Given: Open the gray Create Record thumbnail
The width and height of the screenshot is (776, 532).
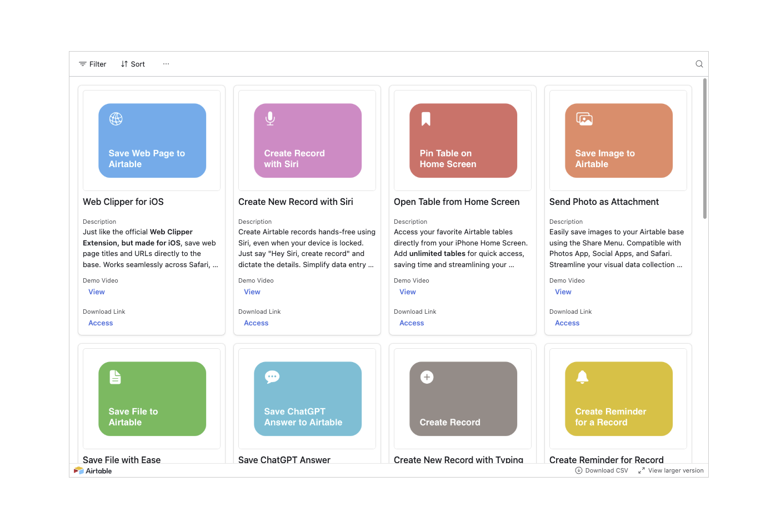Looking at the screenshot, I should (463, 399).
